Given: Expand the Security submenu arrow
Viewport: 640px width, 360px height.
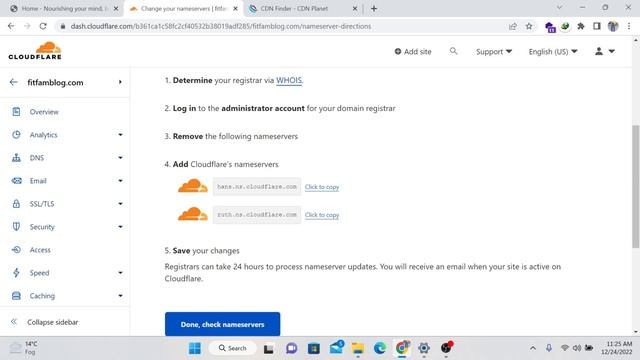Looking at the screenshot, I should pyautogui.click(x=120, y=227).
